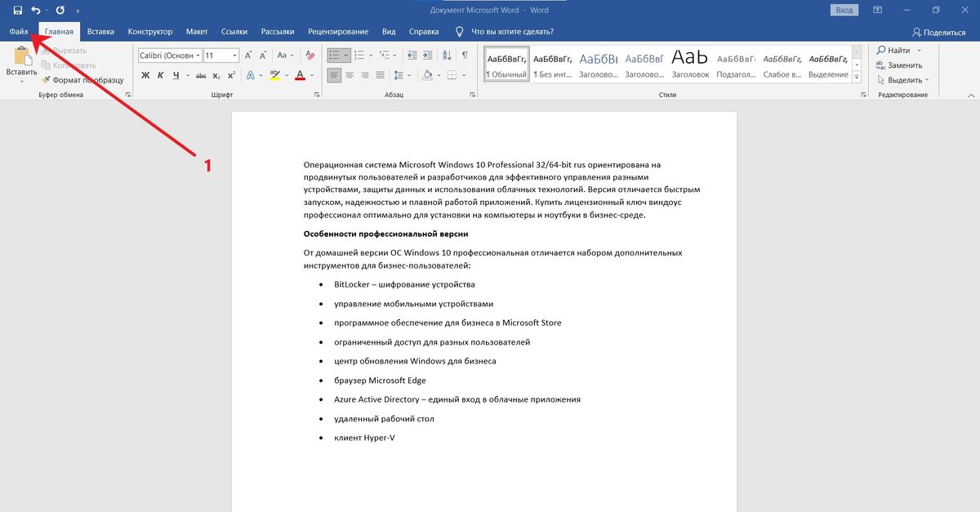
Task: Apply the Обычный style
Action: tap(506, 65)
